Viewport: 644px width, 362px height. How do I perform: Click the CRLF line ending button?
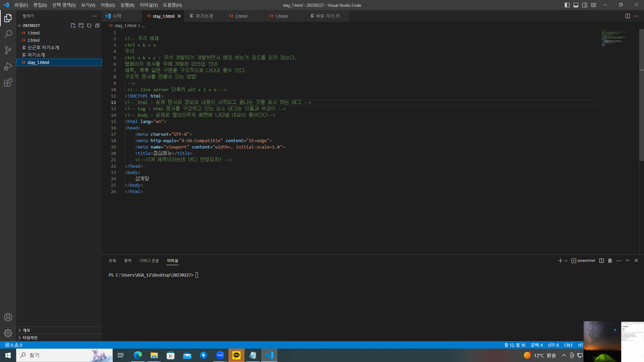[x=568, y=345]
